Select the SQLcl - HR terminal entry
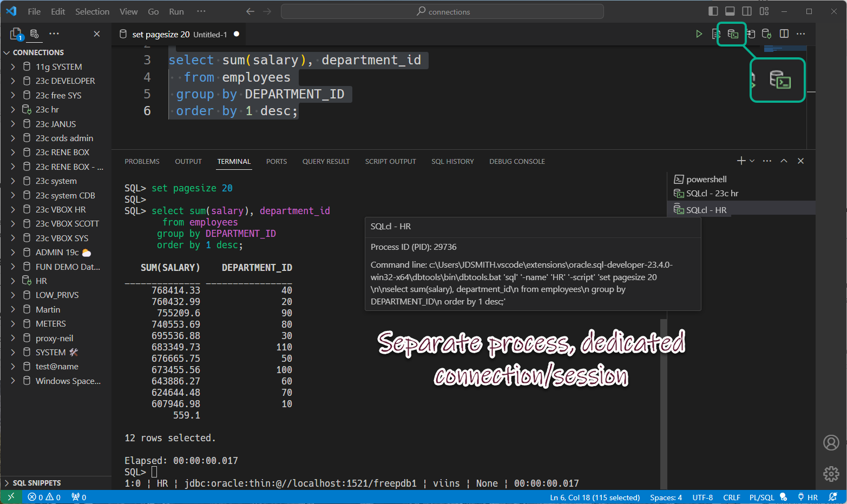Screen dimensions: 847x504 coord(741,210)
